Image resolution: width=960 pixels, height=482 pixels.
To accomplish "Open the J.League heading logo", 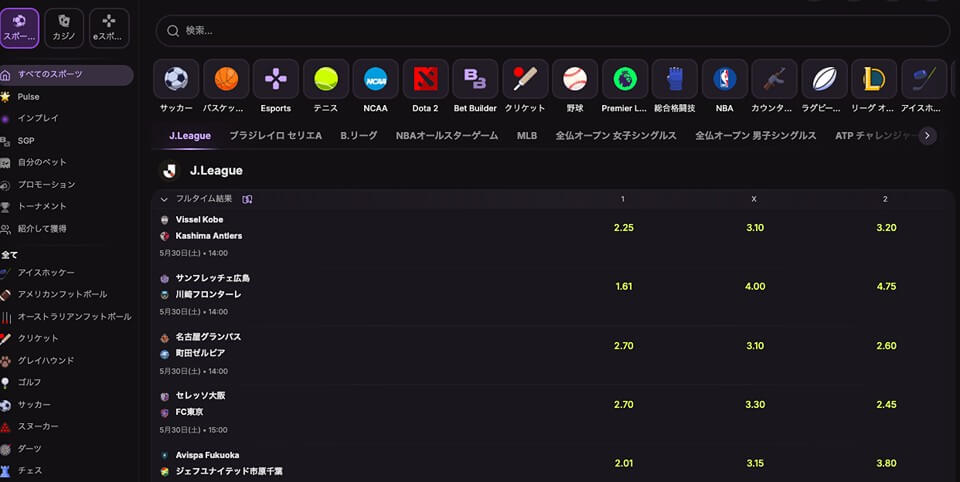I will click(170, 171).
